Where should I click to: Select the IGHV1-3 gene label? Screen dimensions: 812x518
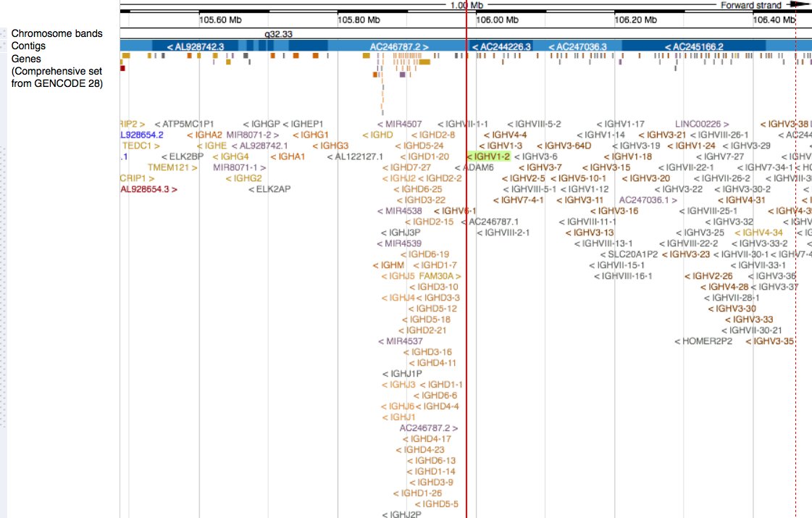coord(501,146)
